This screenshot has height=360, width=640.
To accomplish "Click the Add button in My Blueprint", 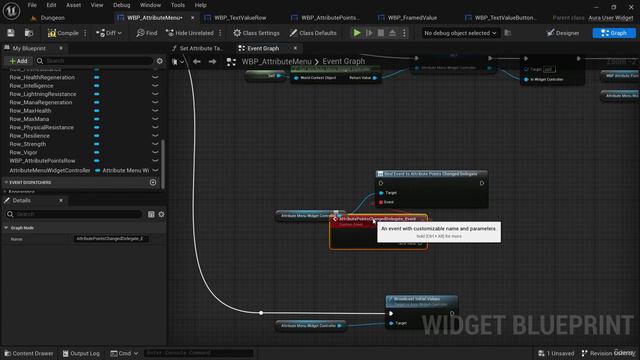I will pyautogui.click(x=18, y=61).
